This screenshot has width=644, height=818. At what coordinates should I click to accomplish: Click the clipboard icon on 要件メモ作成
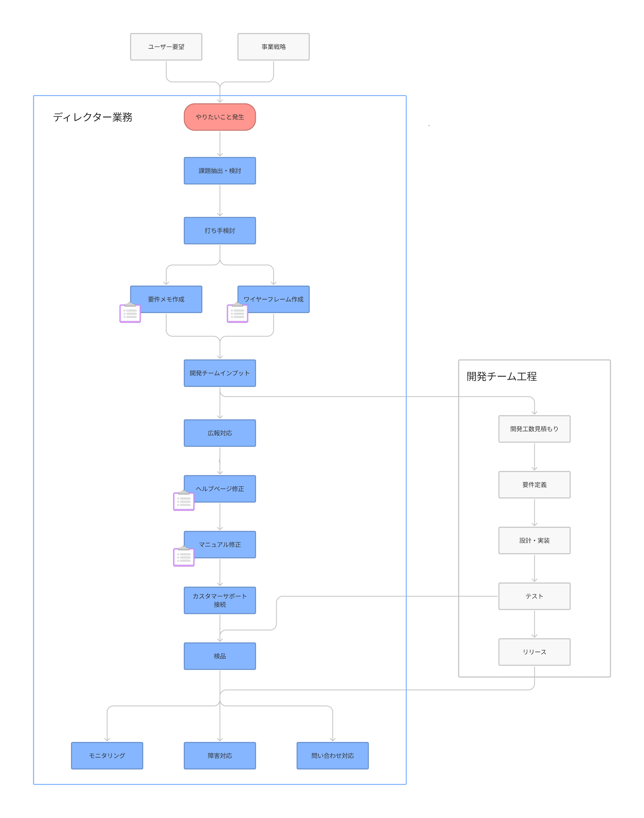tap(130, 312)
